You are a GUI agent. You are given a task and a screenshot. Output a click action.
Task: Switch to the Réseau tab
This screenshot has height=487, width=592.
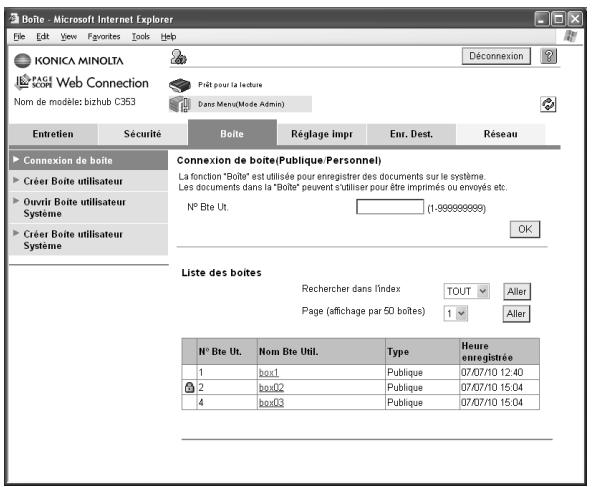pos(501,134)
